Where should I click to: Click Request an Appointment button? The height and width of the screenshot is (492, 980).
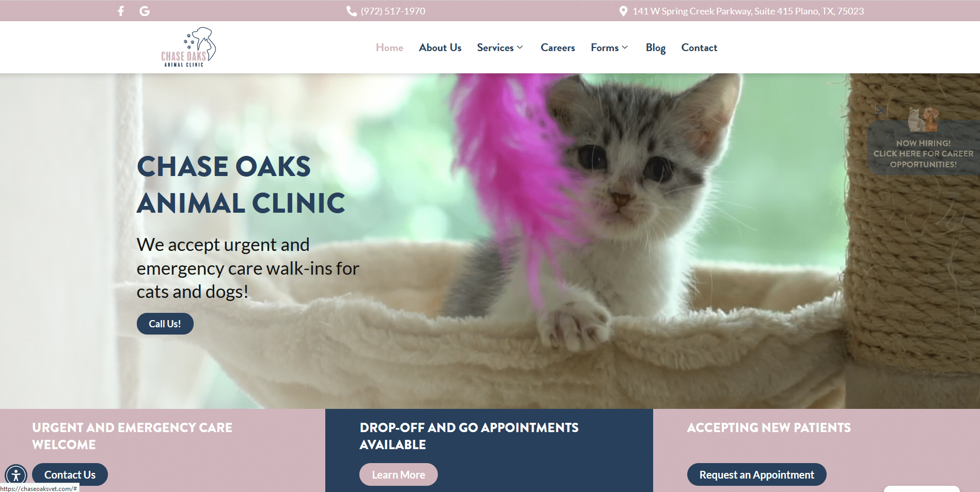click(x=756, y=474)
